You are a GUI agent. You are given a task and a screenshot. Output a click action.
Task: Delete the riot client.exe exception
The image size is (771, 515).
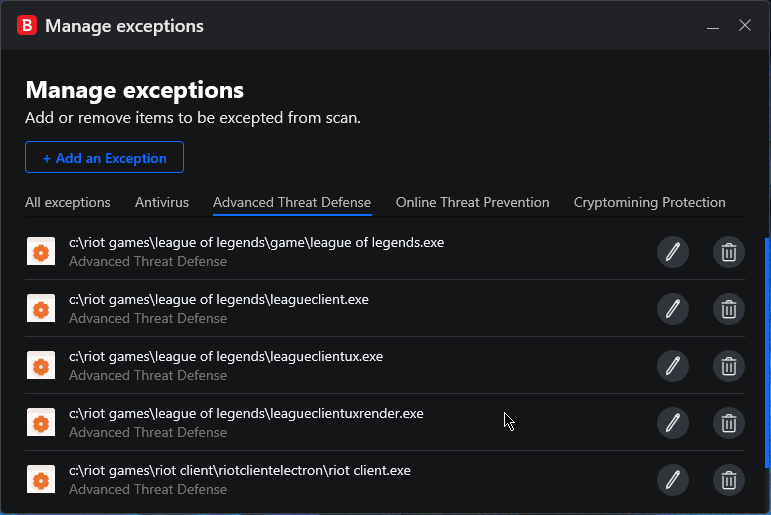click(x=729, y=480)
